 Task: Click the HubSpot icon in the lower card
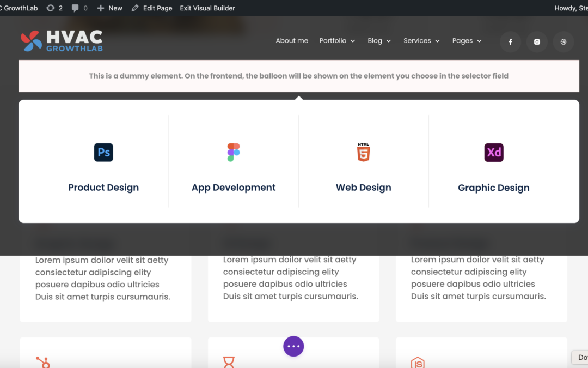[43, 362]
